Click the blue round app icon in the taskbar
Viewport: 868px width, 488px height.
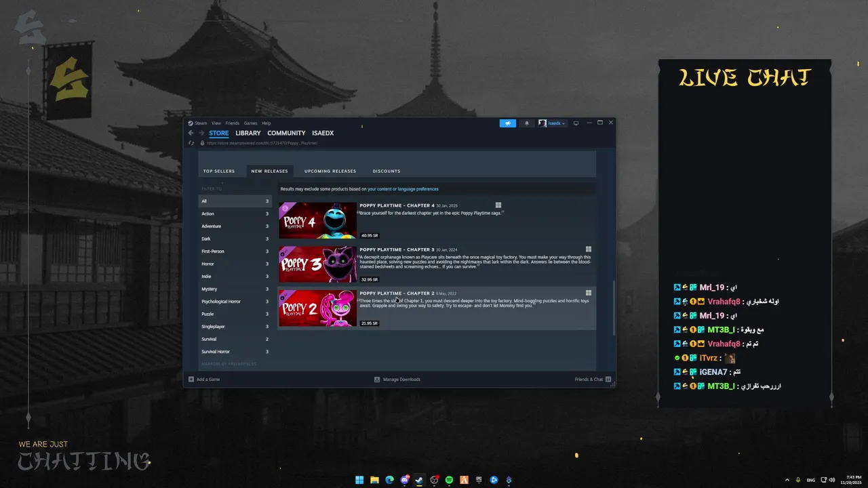coord(494,480)
